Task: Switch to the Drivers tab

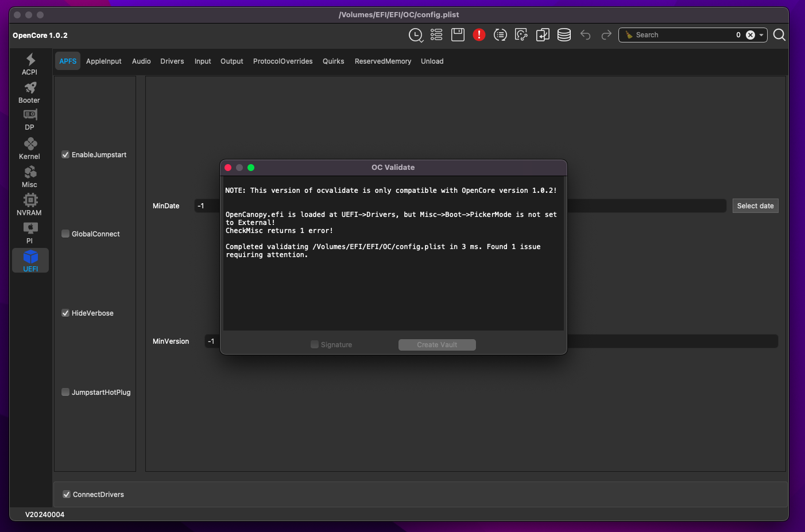Action: (172, 61)
